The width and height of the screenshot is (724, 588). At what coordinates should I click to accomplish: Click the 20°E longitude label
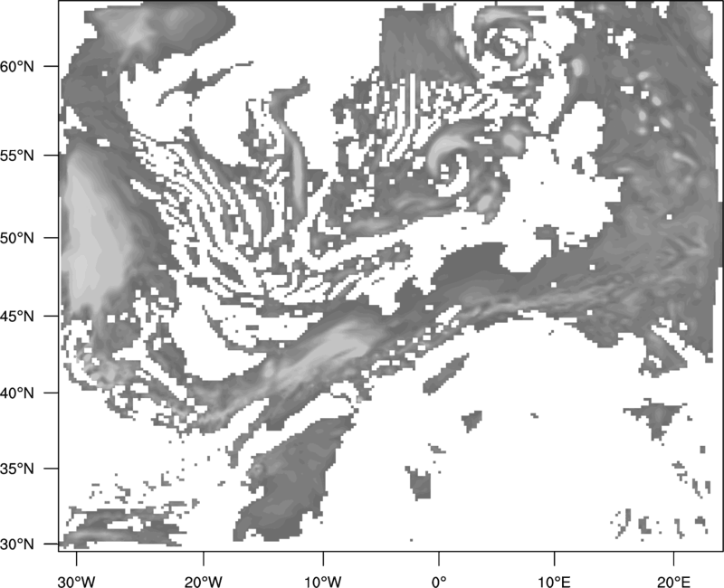pyautogui.click(x=673, y=582)
